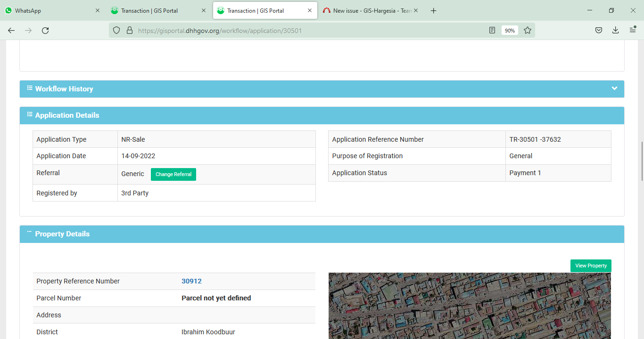Screen dimensions: 644x339
Task: Click the Application Details list icon
Action: (30, 114)
